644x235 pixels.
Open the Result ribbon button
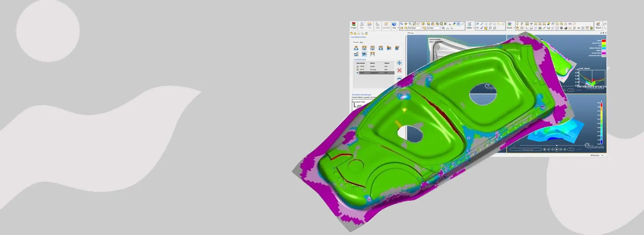(509, 26)
